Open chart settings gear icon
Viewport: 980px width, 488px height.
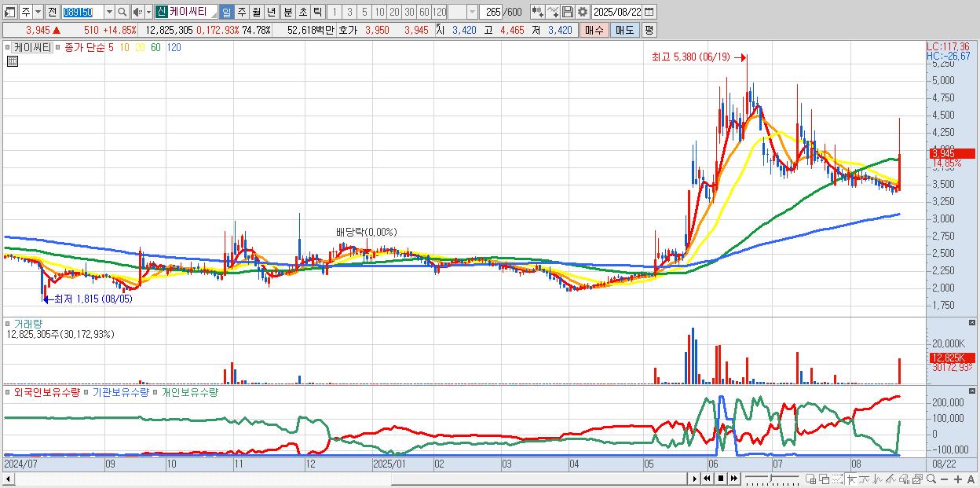pos(582,12)
